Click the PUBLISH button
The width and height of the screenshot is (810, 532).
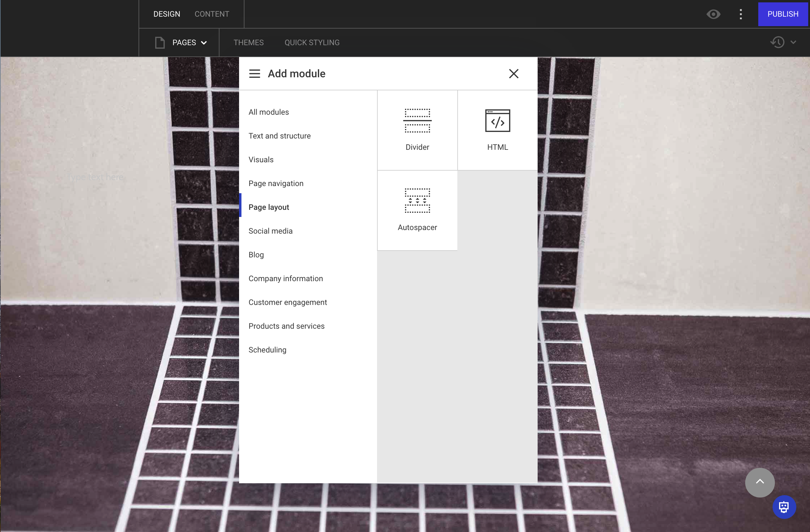(783, 14)
